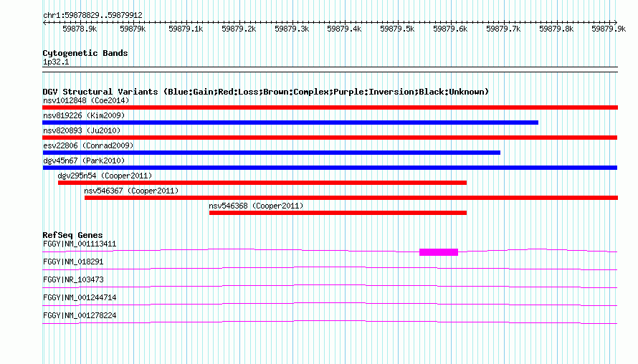Click the RefSeq Genes track title
Screen dimensions: 638x364
pyautogui.click(x=72, y=235)
